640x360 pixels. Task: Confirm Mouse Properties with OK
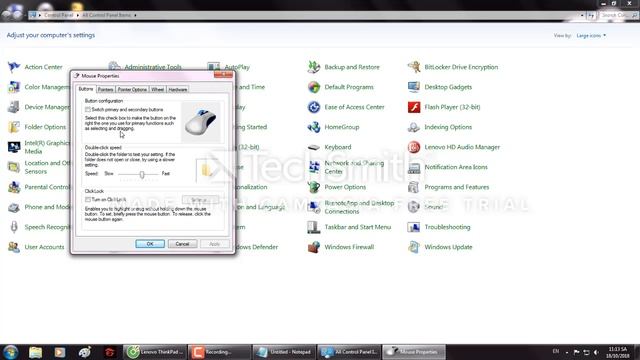[x=150, y=244]
